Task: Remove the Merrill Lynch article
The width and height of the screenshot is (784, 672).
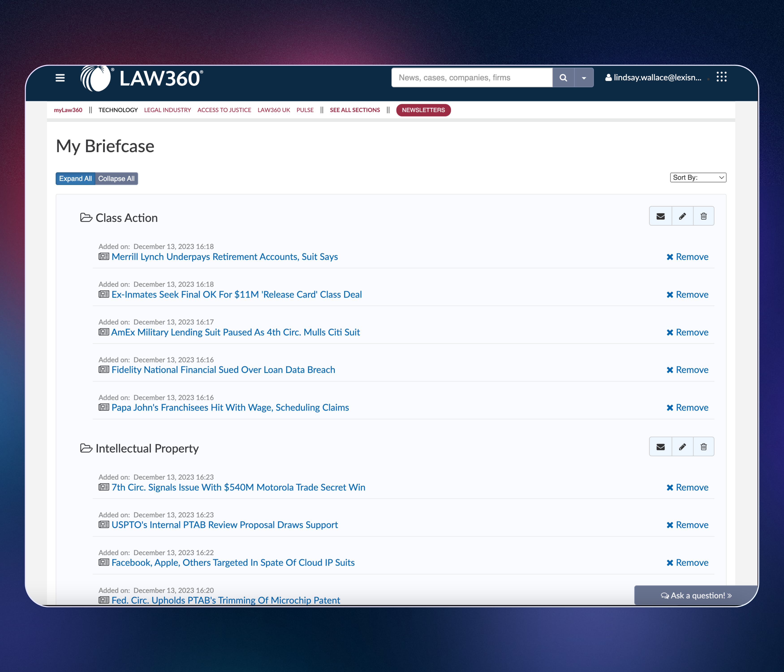Action: [x=687, y=257]
